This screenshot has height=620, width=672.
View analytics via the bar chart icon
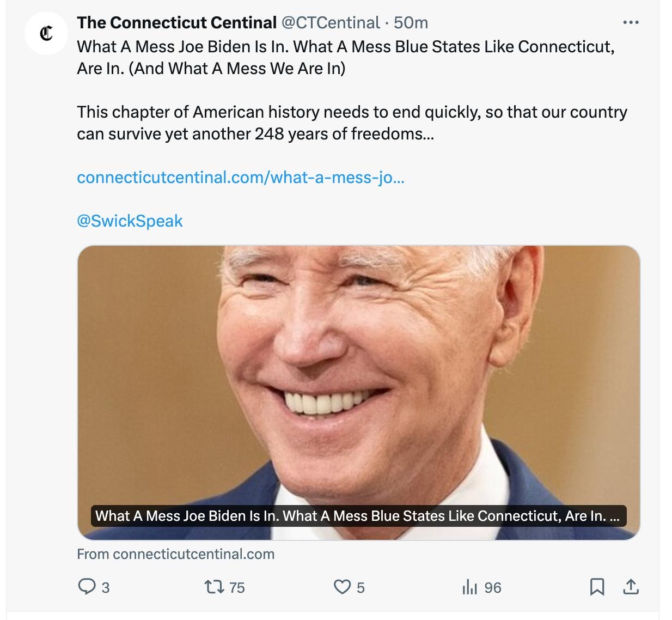469,587
